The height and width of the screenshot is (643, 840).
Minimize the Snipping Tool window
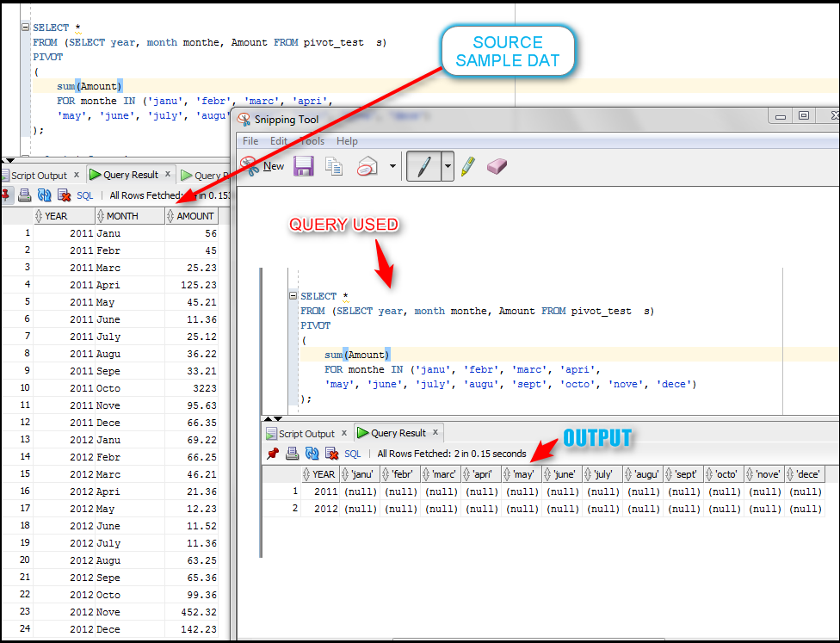click(781, 115)
